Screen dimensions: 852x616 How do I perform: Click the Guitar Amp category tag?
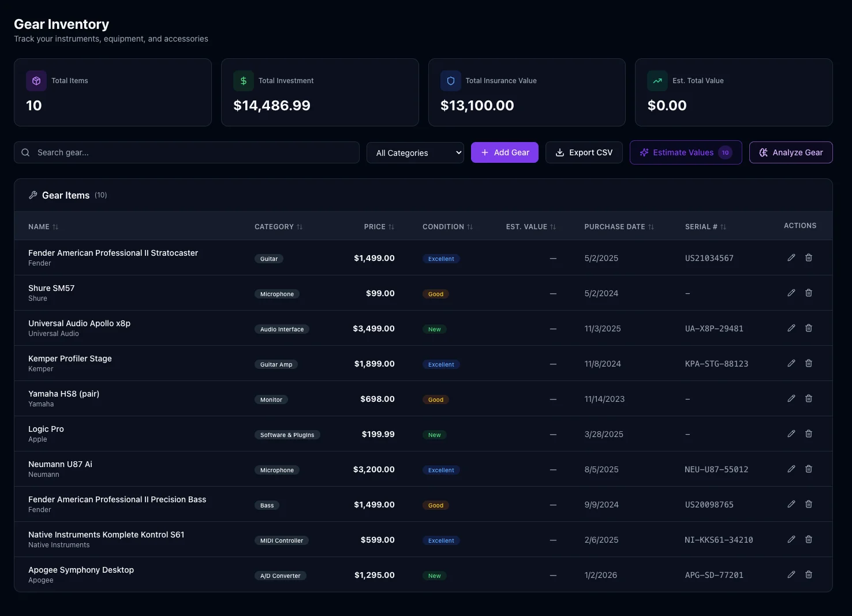coord(276,364)
